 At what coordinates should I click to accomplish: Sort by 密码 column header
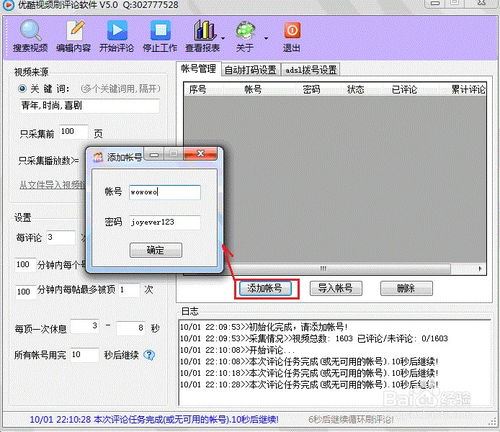pyautogui.click(x=311, y=89)
